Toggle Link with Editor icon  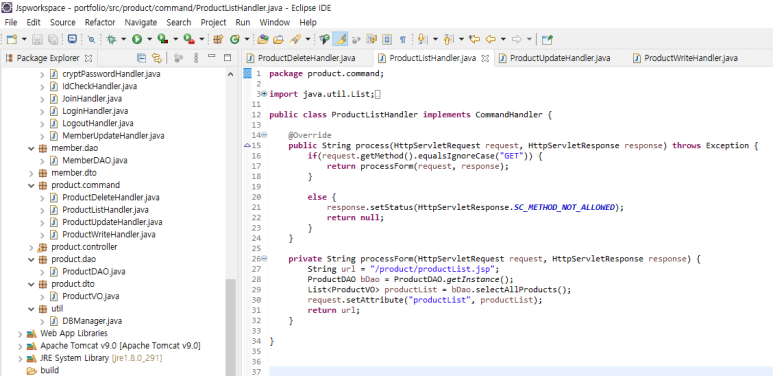click(157, 58)
